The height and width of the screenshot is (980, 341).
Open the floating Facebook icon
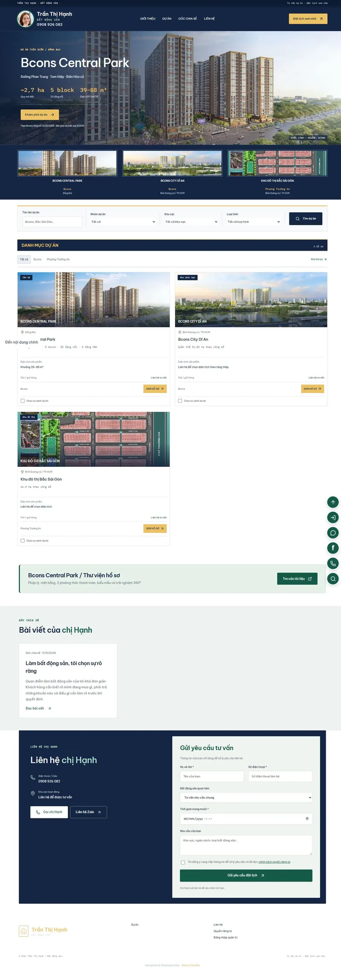(333, 548)
